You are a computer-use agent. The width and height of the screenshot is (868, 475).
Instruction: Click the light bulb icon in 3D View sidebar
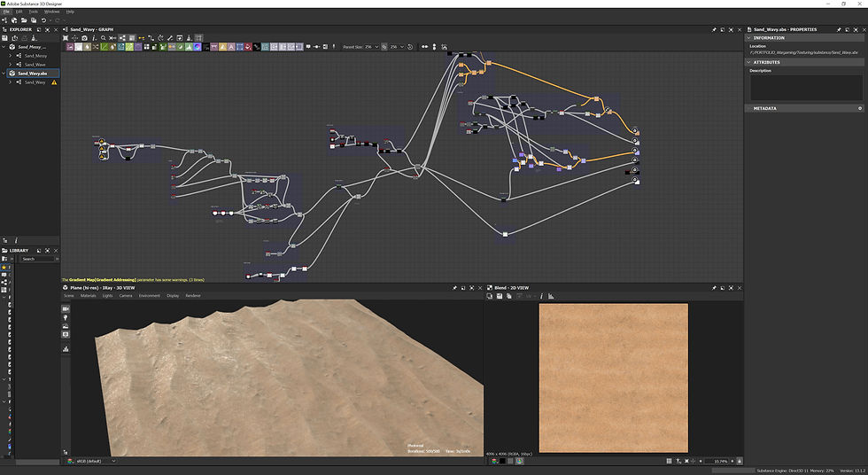[x=66, y=318]
